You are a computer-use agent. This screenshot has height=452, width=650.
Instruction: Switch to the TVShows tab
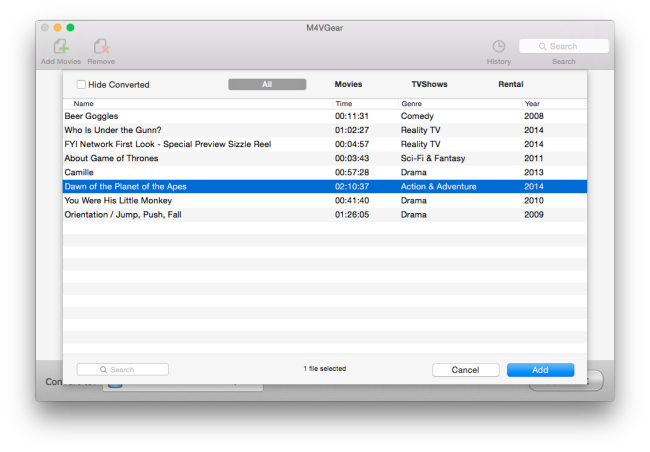[429, 84]
